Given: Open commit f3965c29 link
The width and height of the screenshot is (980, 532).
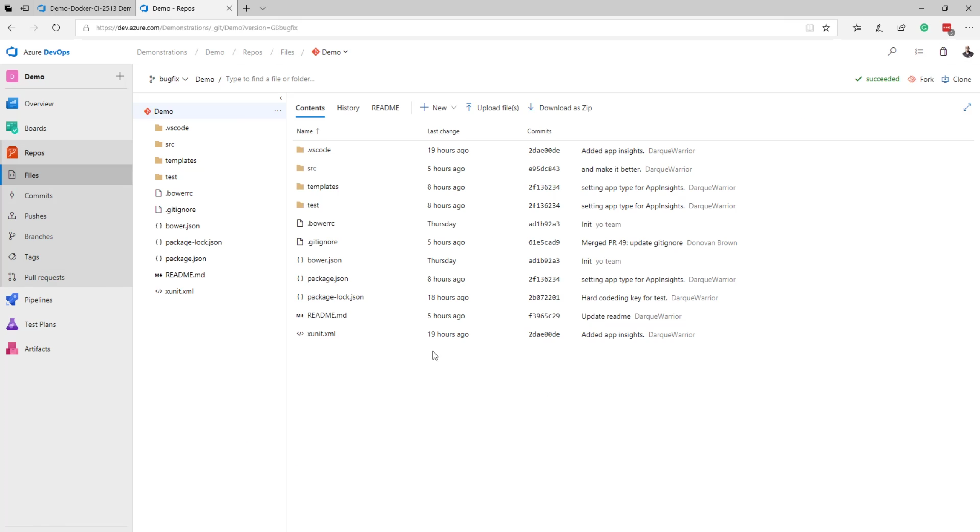Looking at the screenshot, I should coord(544,316).
